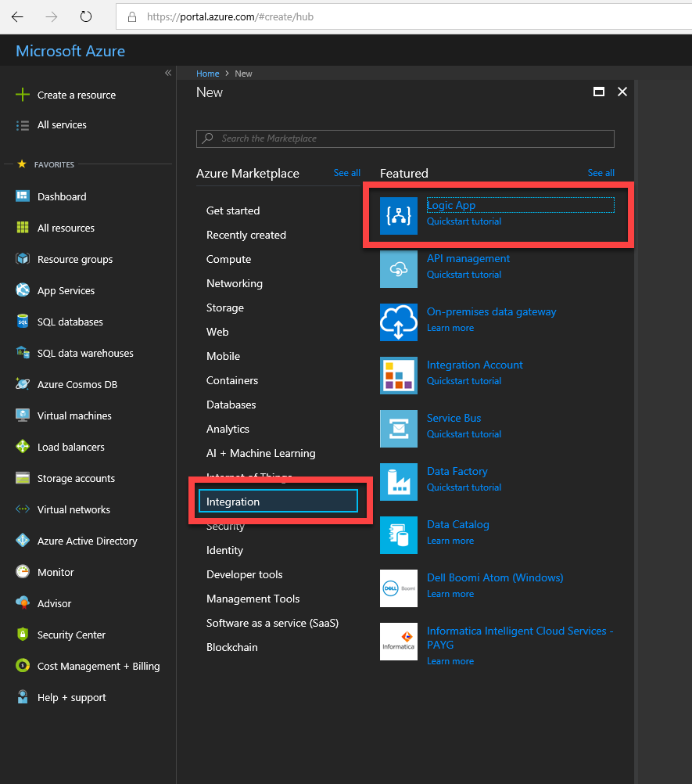Collapse the left sidebar with double chevron

(168, 73)
